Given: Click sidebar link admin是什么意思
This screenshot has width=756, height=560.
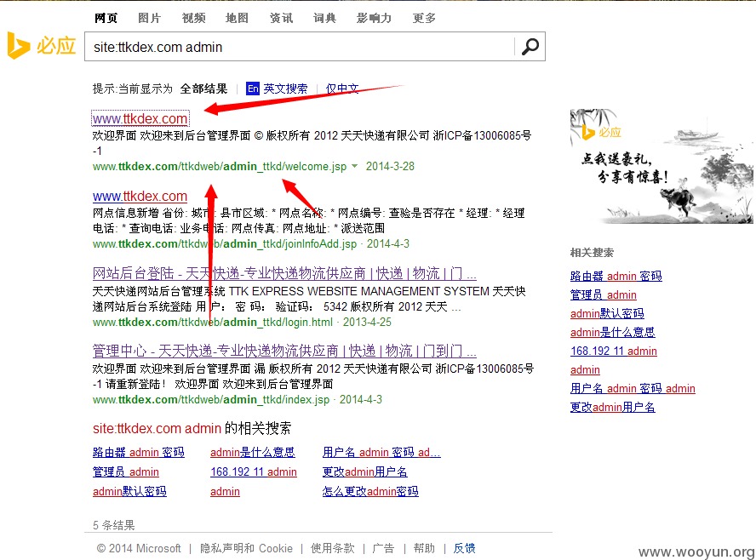Looking at the screenshot, I should [x=612, y=332].
